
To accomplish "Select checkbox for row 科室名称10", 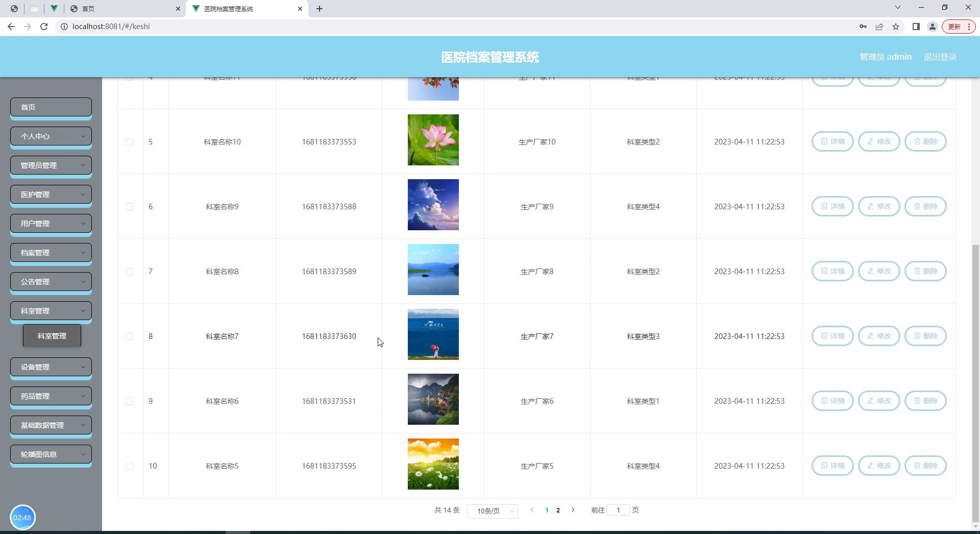I will pos(130,142).
